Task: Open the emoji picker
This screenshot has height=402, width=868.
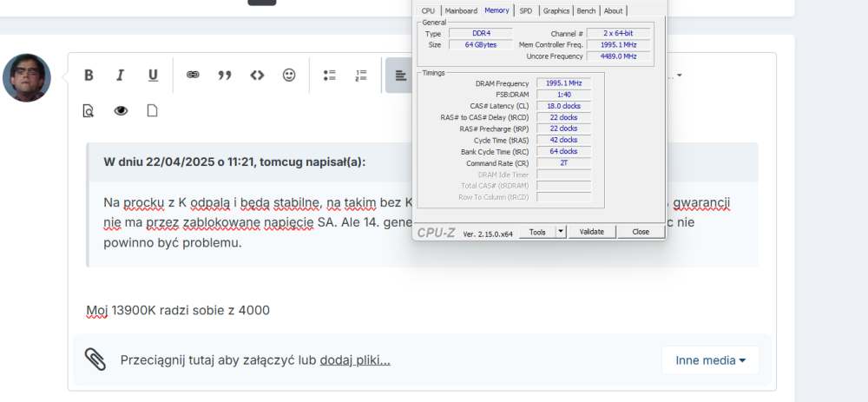Action: (x=289, y=76)
